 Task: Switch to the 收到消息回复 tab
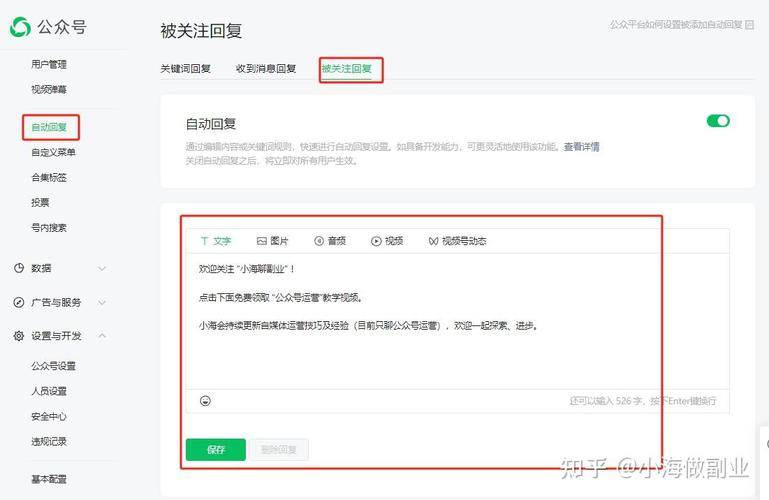click(x=266, y=69)
